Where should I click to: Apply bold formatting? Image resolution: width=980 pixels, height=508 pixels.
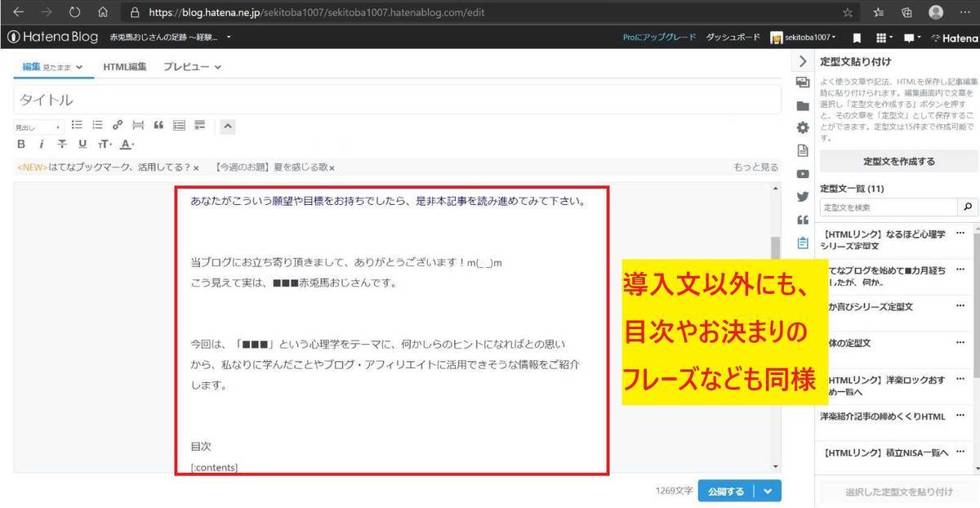click(21, 145)
